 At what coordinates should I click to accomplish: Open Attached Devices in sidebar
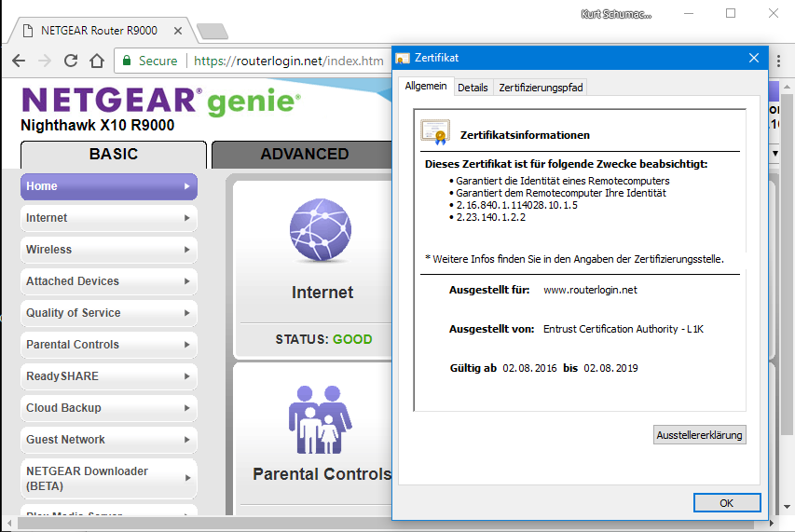[x=109, y=281]
